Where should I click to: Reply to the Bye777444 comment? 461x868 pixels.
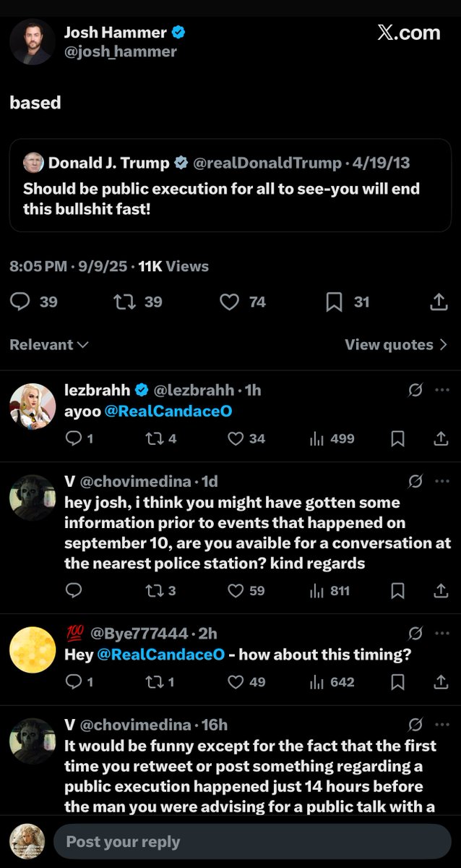(74, 682)
